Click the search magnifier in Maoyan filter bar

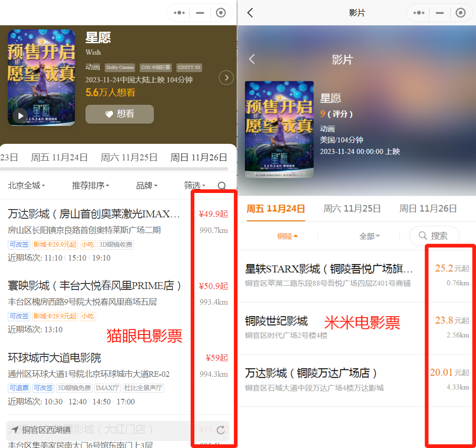click(222, 186)
